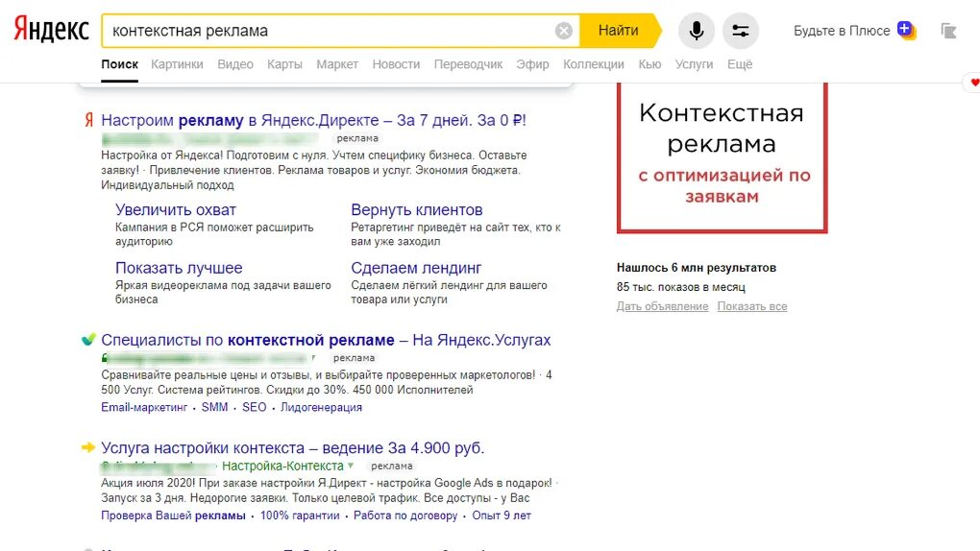Click the Кампания в РСЯ description text
This screenshot has width=980, height=551.
pyautogui.click(x=214, y=234)
